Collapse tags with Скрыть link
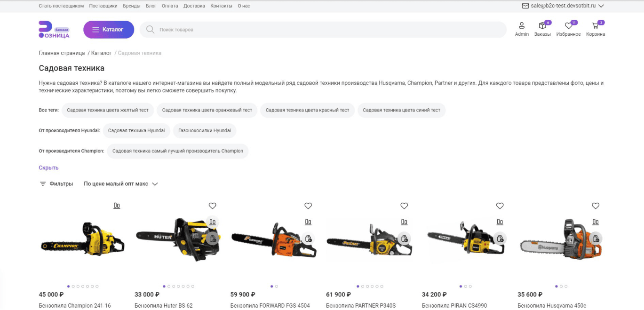Image resolution: width=644 pixels, height=310 pixels. click(x=48, y=167)
